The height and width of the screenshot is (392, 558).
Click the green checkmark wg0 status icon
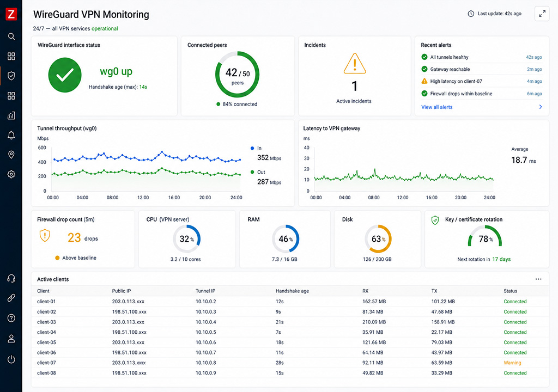click(65, 75)
